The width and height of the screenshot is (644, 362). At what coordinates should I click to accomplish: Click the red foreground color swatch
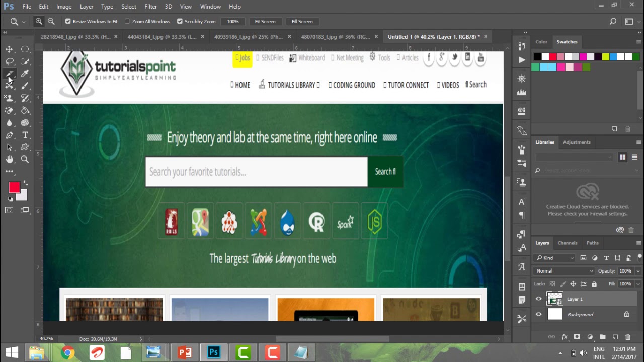(14, 188)
